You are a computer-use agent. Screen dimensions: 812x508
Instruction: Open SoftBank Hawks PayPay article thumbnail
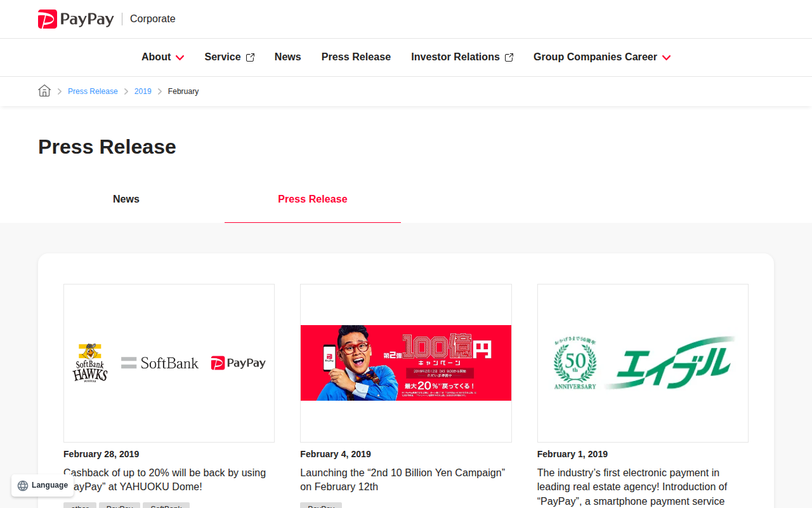tap(169, 363)
